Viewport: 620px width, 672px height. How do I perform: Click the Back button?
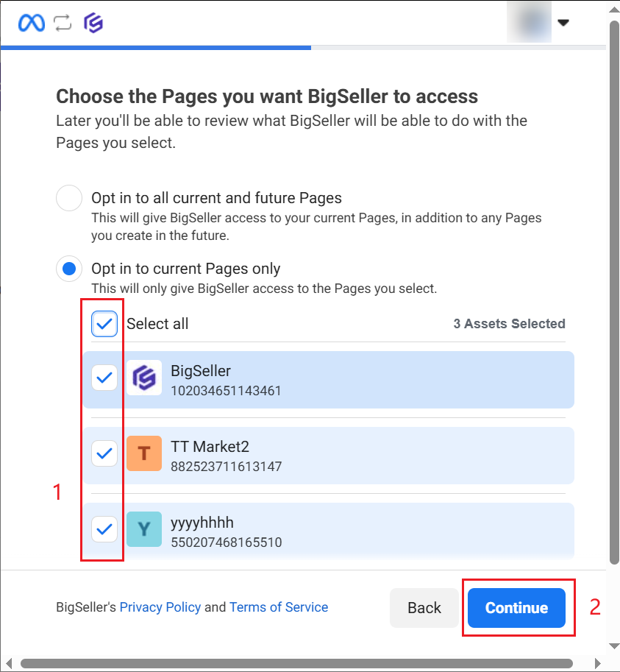pos(424,608)
